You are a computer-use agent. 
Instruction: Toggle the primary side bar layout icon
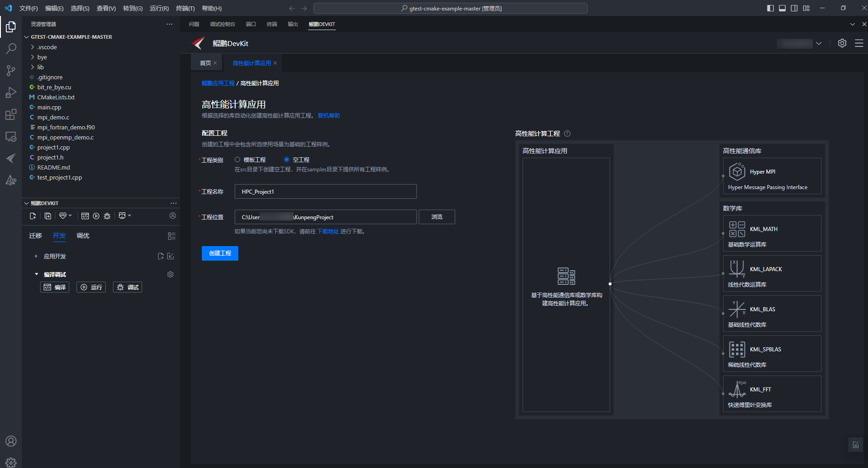click(x=770, y=8)
